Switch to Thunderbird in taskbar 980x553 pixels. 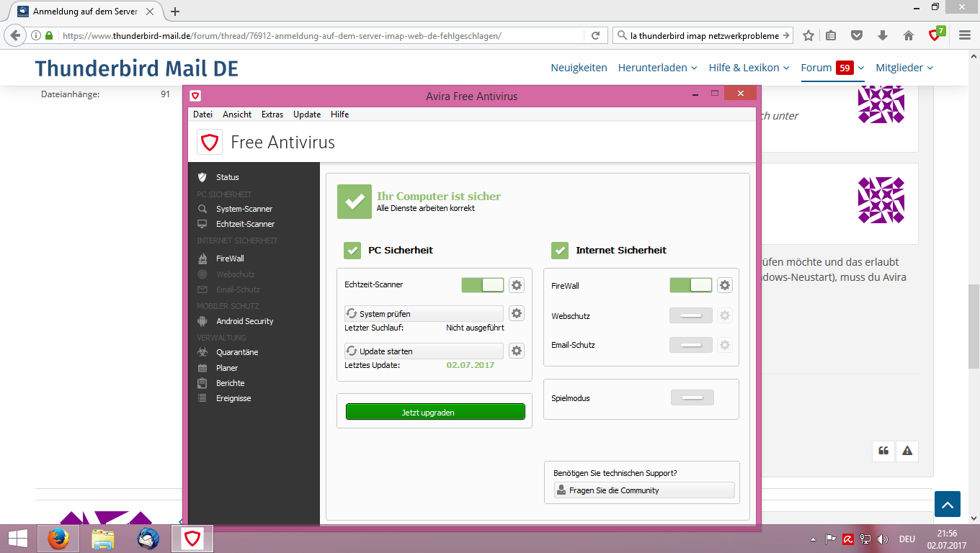pyautogui.click(x=148, y=539)
